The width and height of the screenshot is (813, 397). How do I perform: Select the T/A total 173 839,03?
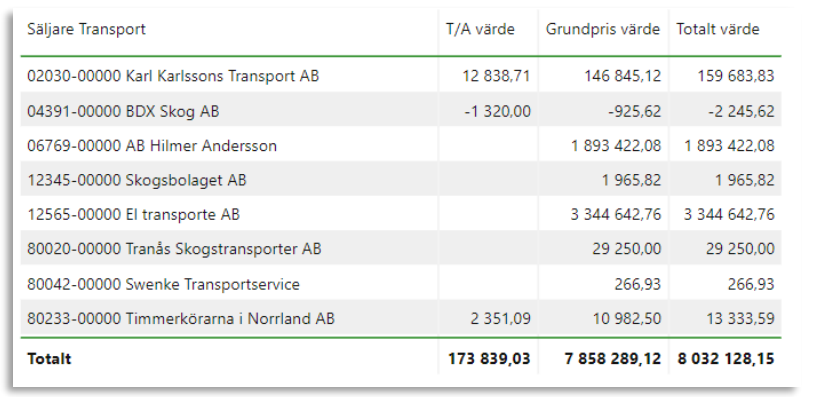point(489,359)
